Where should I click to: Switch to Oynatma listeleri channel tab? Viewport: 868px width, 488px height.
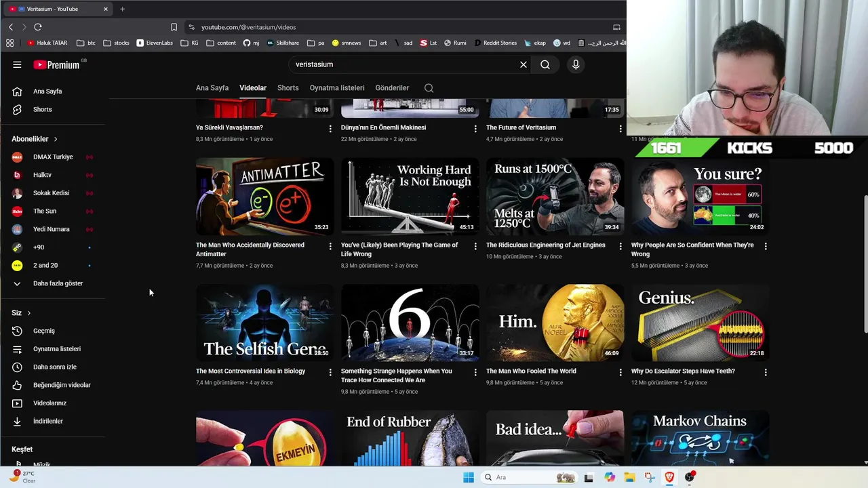(x=337, y=88)
